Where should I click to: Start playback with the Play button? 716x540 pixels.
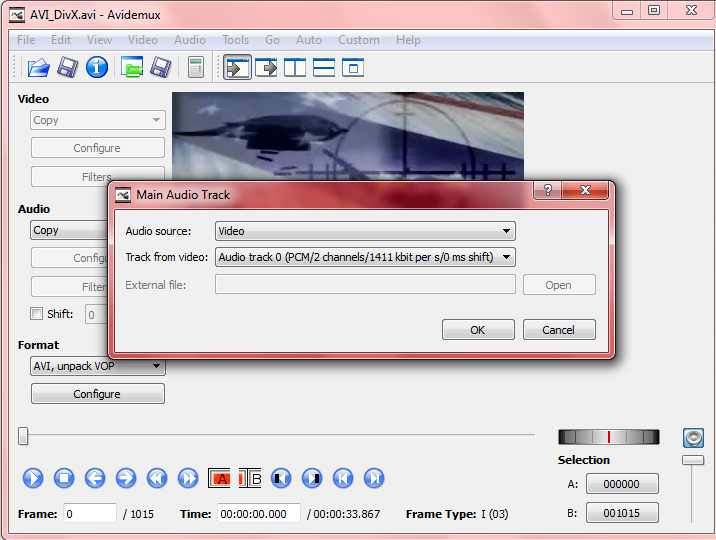click(33, 478)
